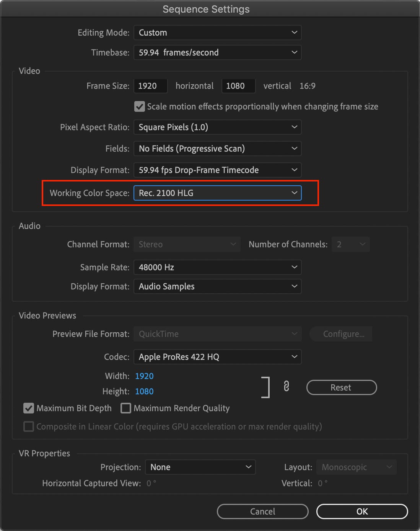Open the Editing Mode dropdown
The height and width of the screenshot is (531, 420).
tap(218, 33)
